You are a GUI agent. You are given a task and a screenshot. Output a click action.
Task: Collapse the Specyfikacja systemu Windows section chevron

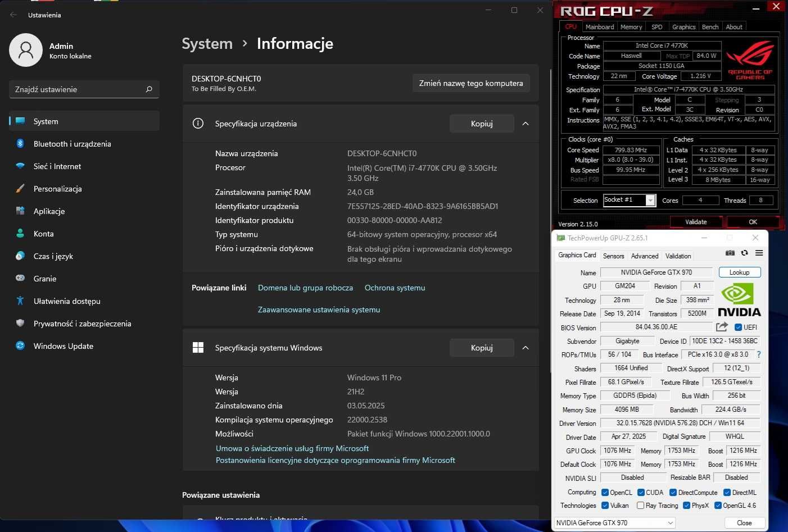526,348
